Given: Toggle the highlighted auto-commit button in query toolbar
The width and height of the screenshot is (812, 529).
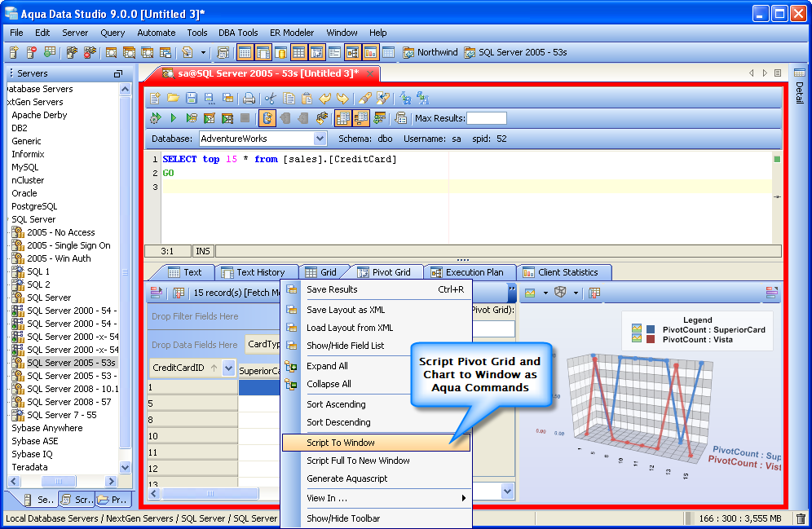Looking at the screenshot, I should 267,118.
